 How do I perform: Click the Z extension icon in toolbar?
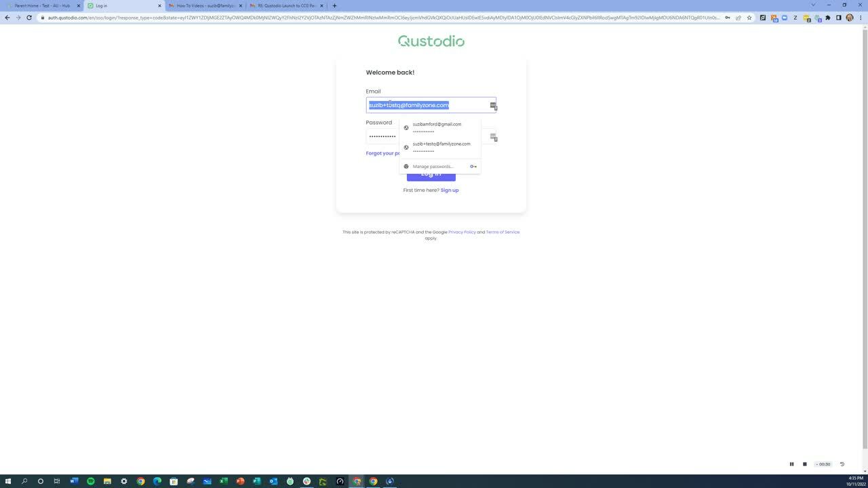click(795, 18)
